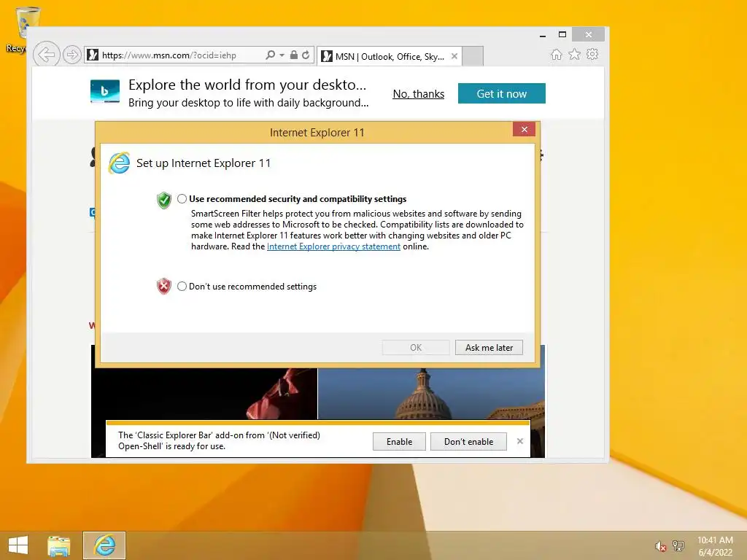Screen dimensions: 747x560
Task: Open a new blank tab button
Action: 473,56
